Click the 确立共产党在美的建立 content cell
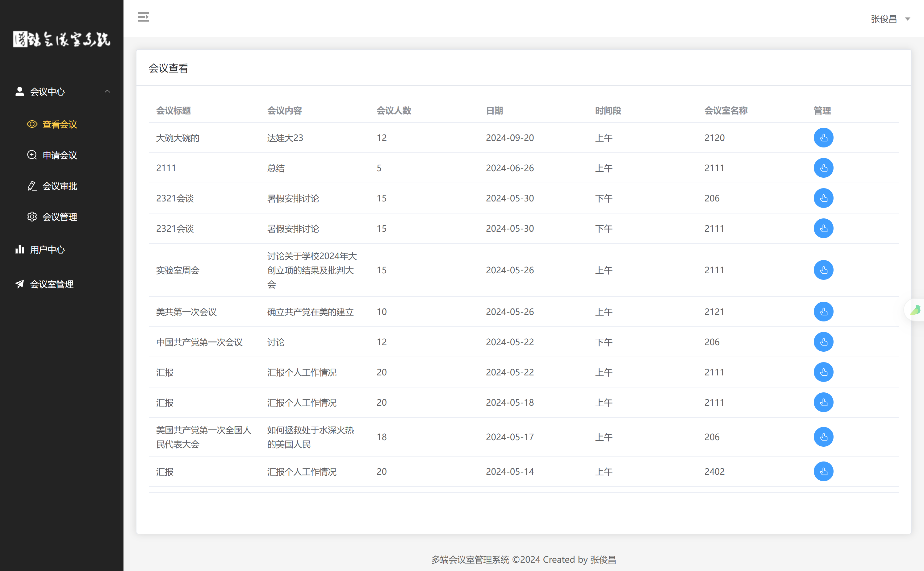The image size is (924, 571). pyautogui.click(x=310, y=312)
